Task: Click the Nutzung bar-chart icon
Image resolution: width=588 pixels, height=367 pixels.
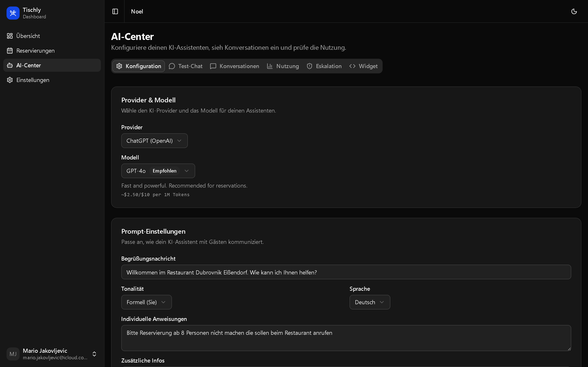Action: coord(269,66)
